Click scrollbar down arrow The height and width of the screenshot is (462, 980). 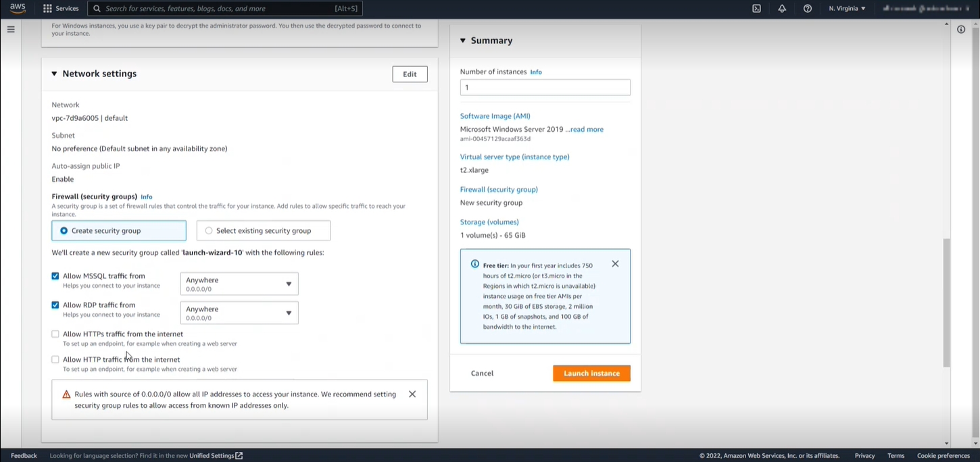(x=946, y=444)
